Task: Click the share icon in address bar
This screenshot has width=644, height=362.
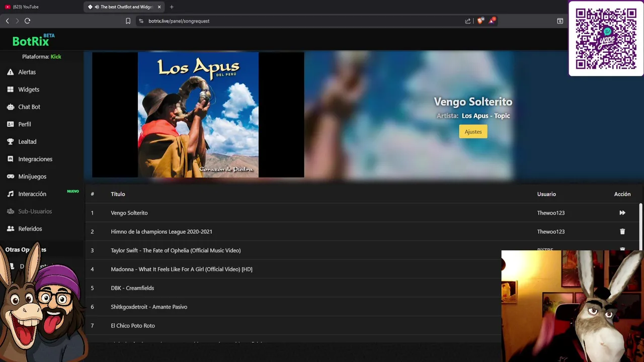Action: pos(468,21)
